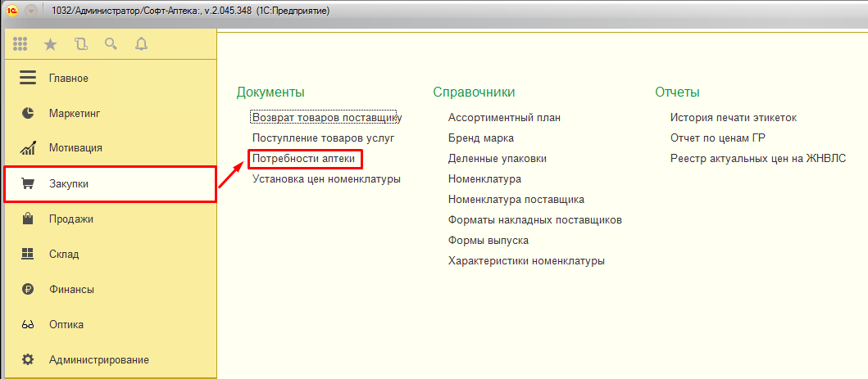
Task: Open Реестр актуальных цен на ЖНВЛС
Action: [x=757, y=158]
